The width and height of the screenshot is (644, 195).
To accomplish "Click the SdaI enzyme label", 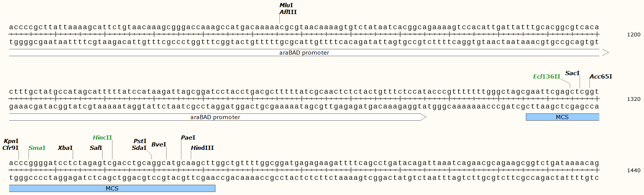I will (139, 148).
